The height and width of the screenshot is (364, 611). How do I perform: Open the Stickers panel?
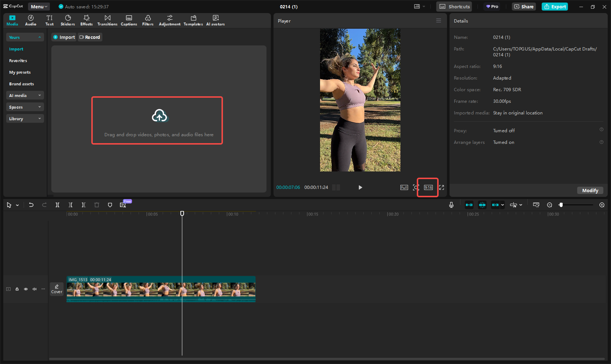tap(68, 20)
